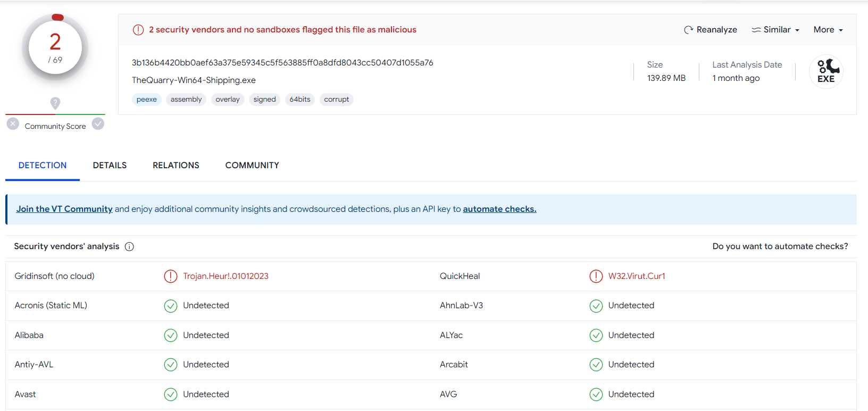Click the file SHA-256 hash text
This screenshot has width=868, height=411.
pos(282,63)
